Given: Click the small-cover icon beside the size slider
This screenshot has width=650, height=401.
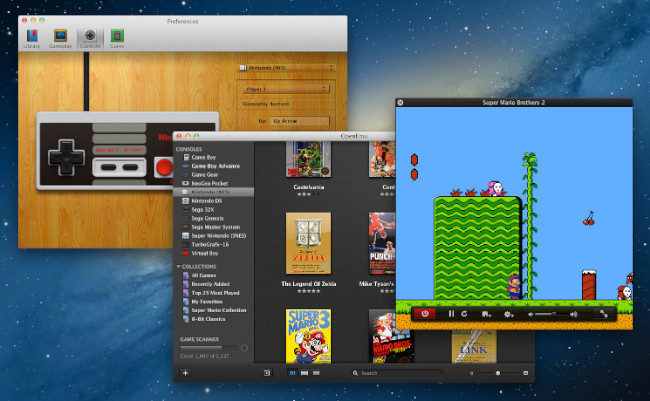Looking at the screenshot, I should click(471, 373).
